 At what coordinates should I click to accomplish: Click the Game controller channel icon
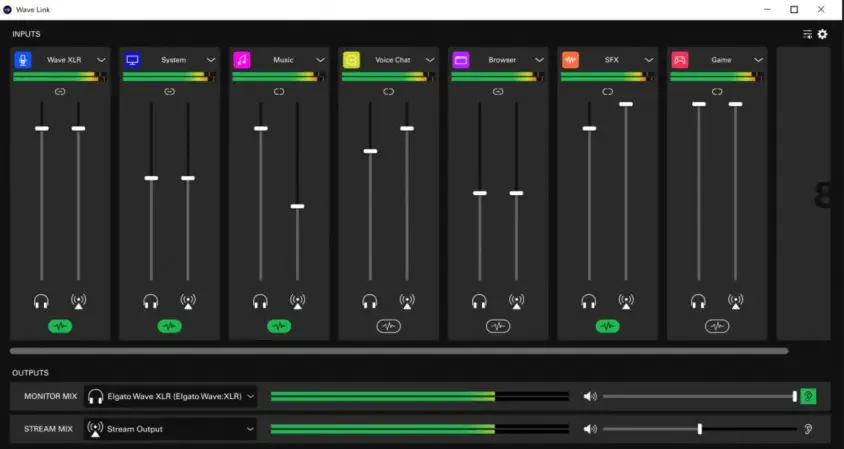tap(680, 60)
